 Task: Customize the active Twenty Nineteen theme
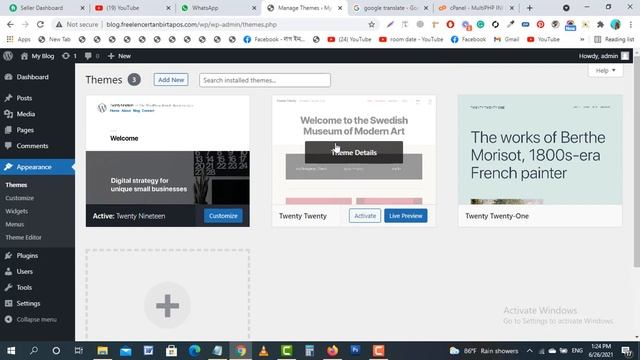[223, 216]
